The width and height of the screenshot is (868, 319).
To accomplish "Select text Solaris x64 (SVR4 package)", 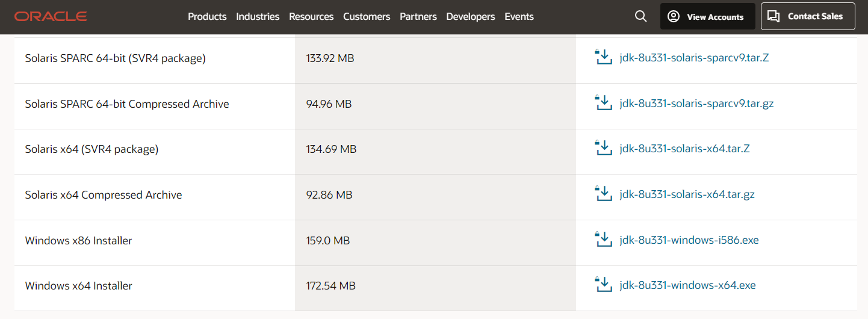I will 91,149.
